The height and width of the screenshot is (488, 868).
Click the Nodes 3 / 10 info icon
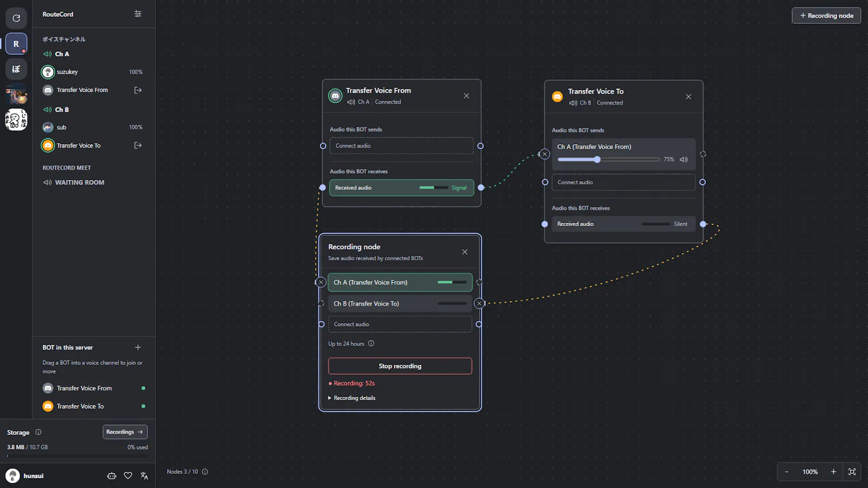tap(205, 472)
